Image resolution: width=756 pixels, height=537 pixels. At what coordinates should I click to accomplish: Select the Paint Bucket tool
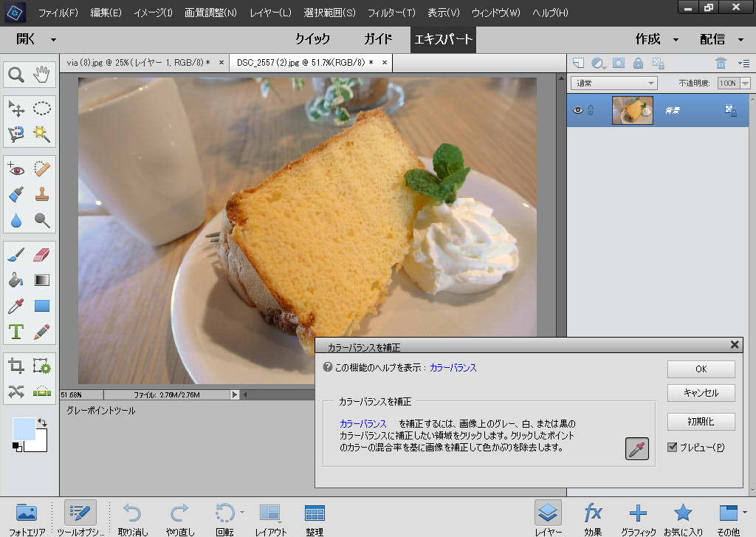(x=16, y=281)
